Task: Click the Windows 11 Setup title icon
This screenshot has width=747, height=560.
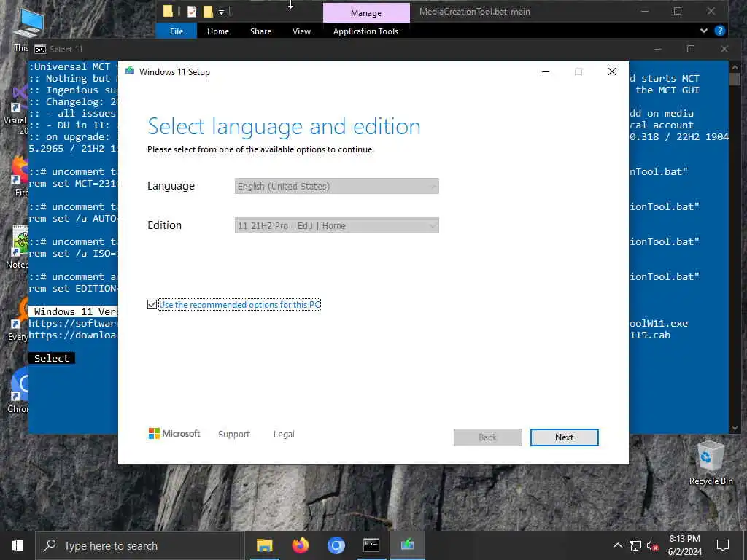Action: pyautogui.click(x=130, y=71)
